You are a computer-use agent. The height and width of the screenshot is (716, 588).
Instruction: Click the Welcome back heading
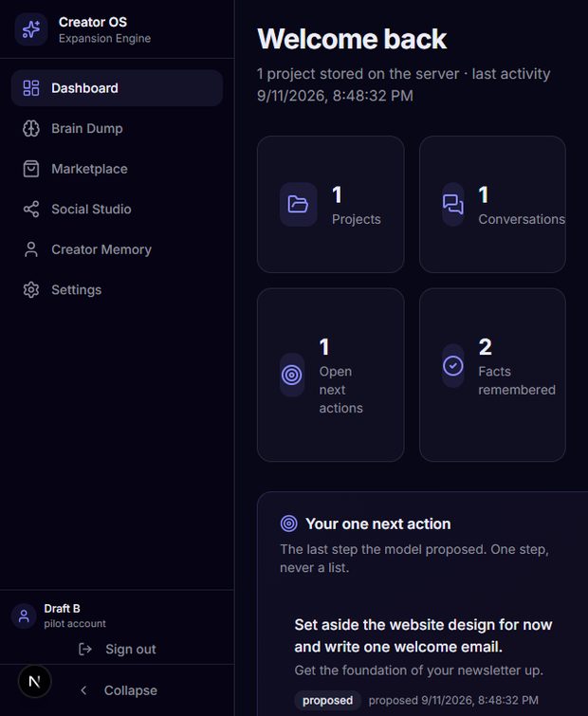tap(352, 39)
